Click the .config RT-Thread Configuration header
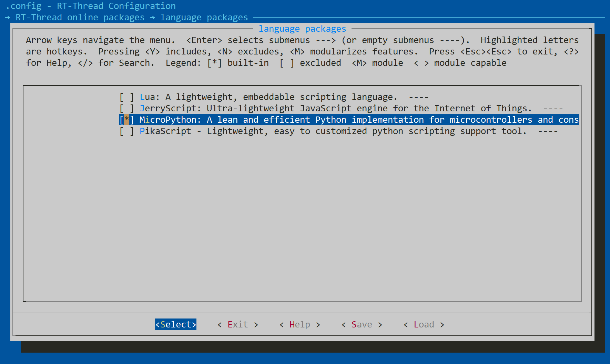This screenshot has height=364, width=610. (91, 6)
